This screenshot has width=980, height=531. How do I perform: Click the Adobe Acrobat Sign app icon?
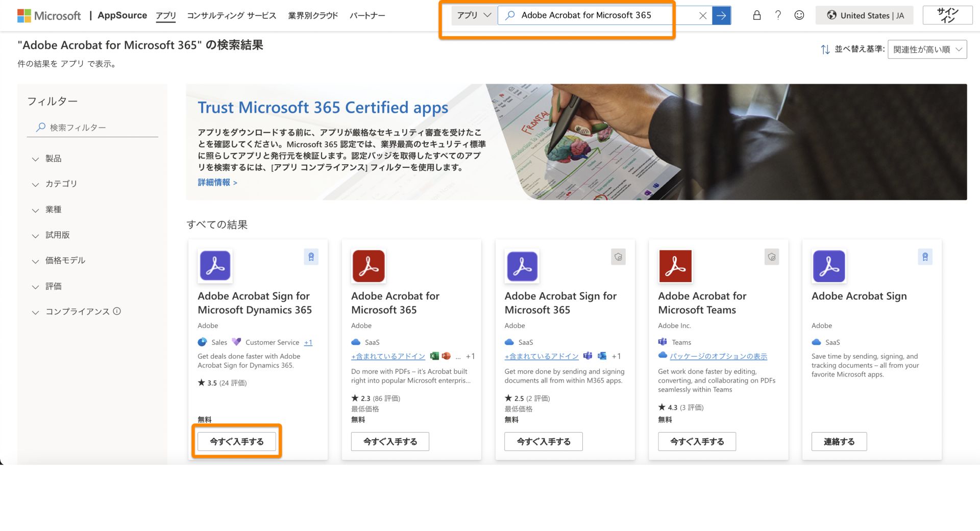pos(829,266)
